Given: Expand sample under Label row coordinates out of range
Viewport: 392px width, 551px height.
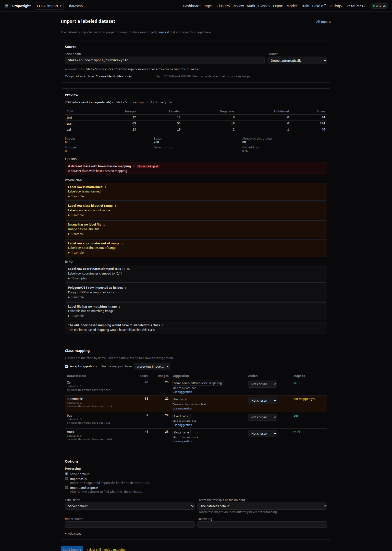Looking at the screenshot, I should click(x=76, y=253).
